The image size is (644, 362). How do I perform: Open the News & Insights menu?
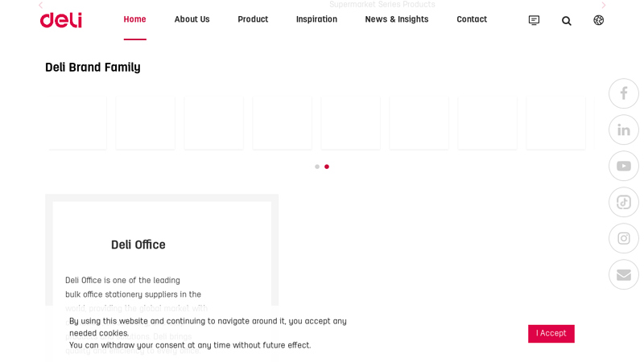click(397, 19)
